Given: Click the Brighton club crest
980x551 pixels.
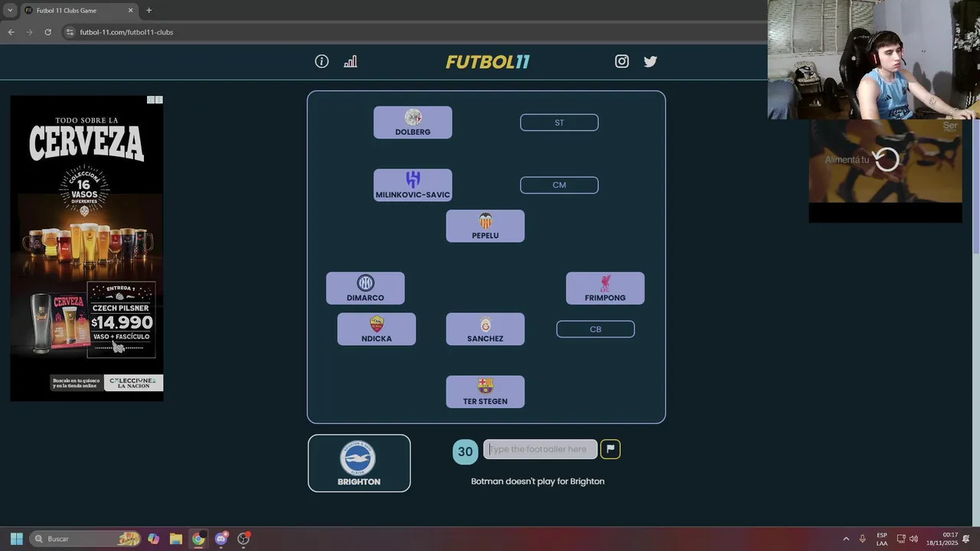Looking at the screenshot, I should 358,458.
